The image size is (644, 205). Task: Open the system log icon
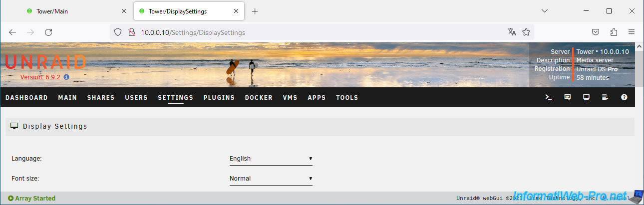605,98
